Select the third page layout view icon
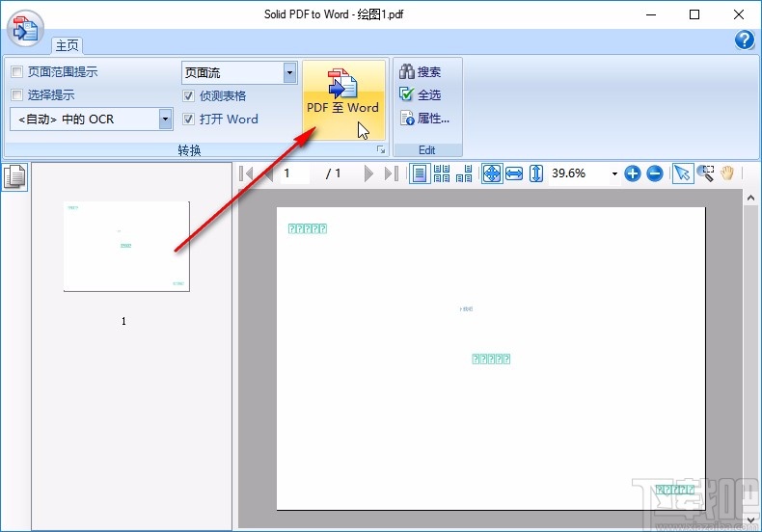 [x=464, y=173]
